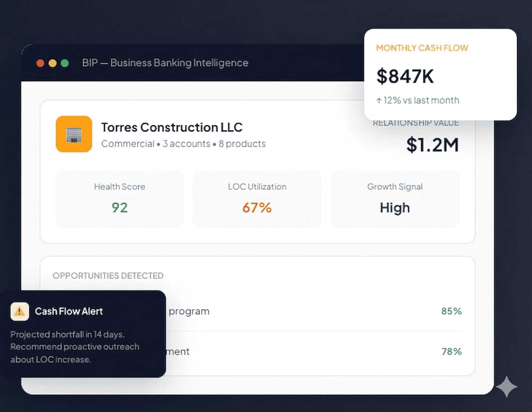Click the BIP Business Banking Intelligence title
Viewport: 532px width, 412px height.
(x=165, y=63)
